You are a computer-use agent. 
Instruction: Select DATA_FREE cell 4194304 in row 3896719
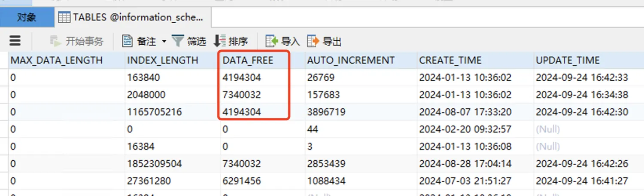point(263,112)
